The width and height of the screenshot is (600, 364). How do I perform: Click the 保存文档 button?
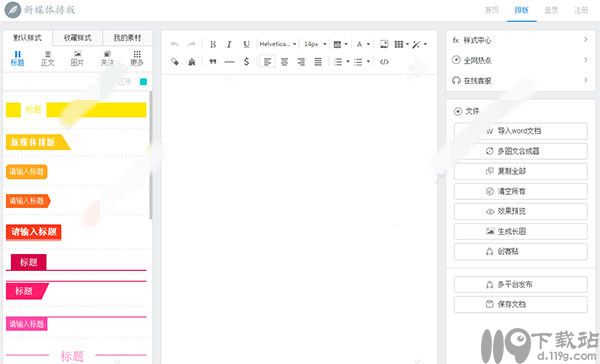pyautogui.click(x=520, y=304)
